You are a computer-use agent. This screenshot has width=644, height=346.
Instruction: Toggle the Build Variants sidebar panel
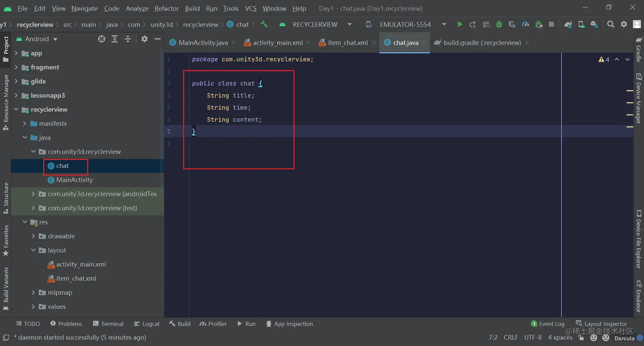(6, 289)
